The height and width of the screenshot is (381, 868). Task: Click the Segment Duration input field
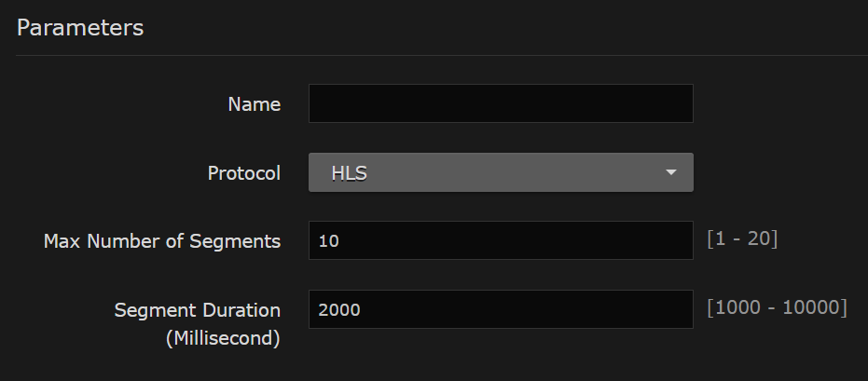tap(501, 309)
